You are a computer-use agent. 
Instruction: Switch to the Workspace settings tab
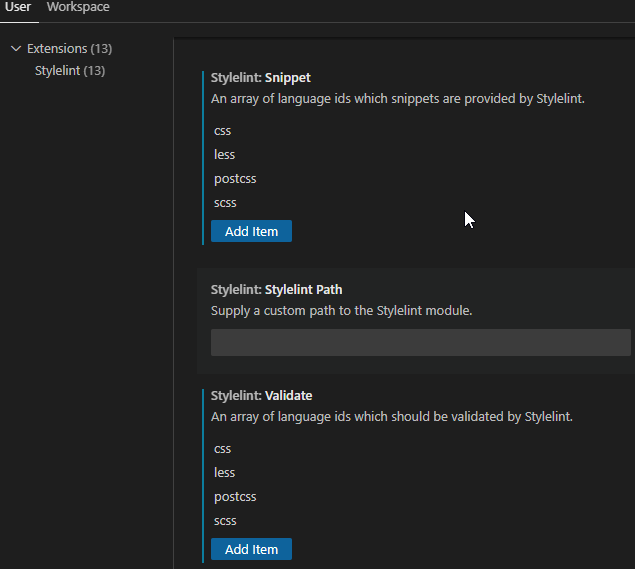(x=78, y=7)
